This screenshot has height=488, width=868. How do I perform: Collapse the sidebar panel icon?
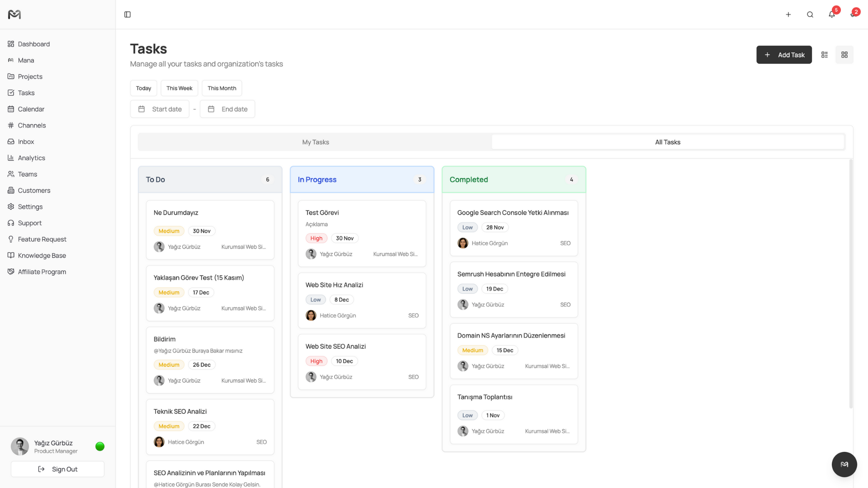(127, 14)
